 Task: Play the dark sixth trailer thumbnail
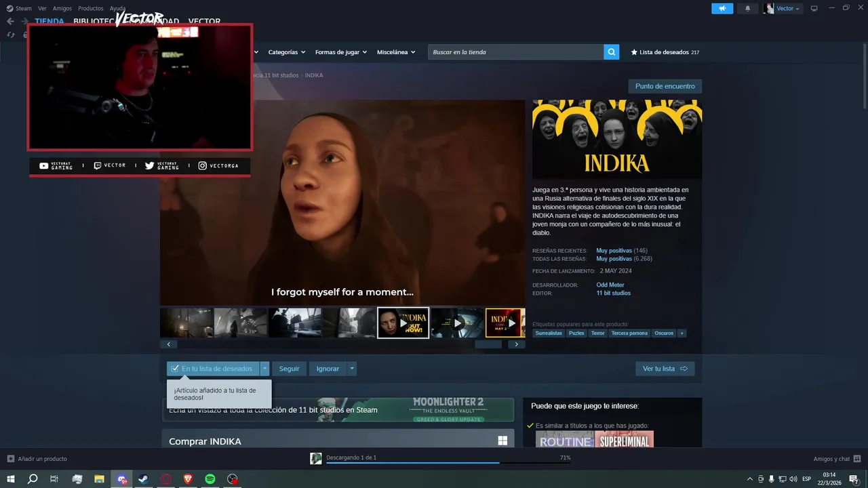(457, 323)
